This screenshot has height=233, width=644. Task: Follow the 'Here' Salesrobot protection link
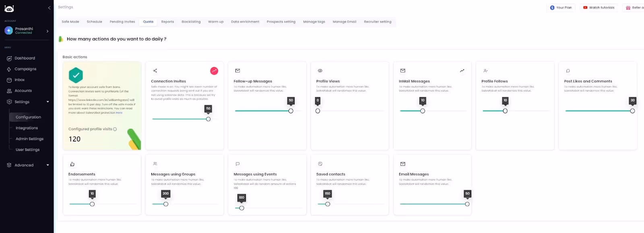[119, 113]
